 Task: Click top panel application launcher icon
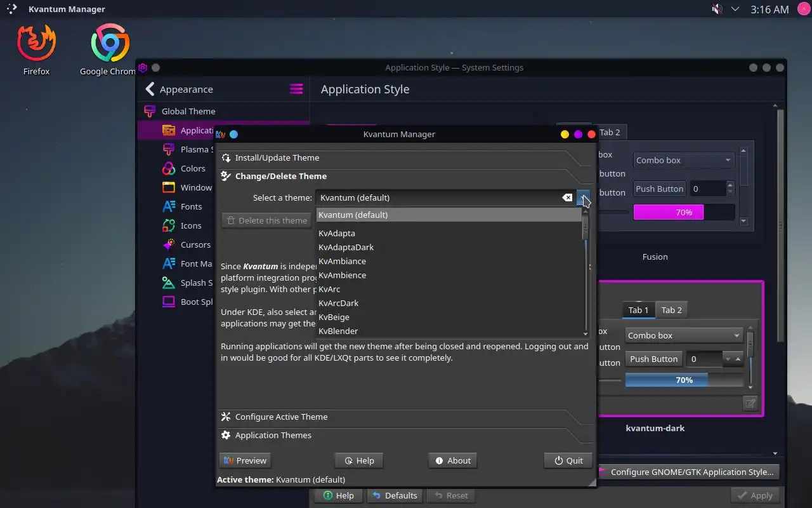(x=11, y=9)
